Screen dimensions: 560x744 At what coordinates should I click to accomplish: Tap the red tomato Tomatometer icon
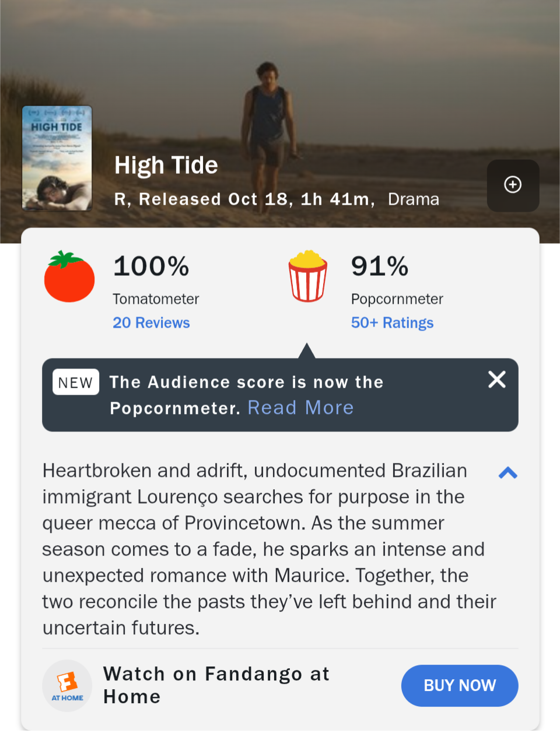tap(69, 277)
